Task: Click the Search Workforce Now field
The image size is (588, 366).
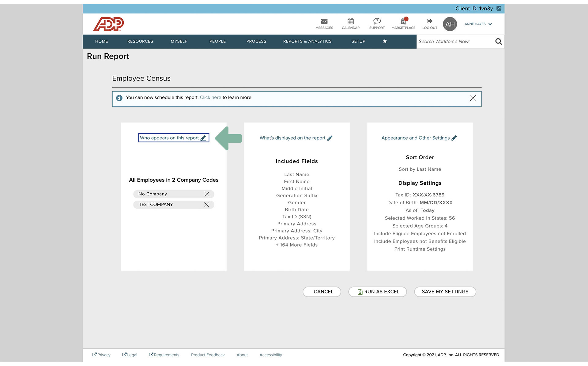Action: pyautogui.click(x=455, y=41)
